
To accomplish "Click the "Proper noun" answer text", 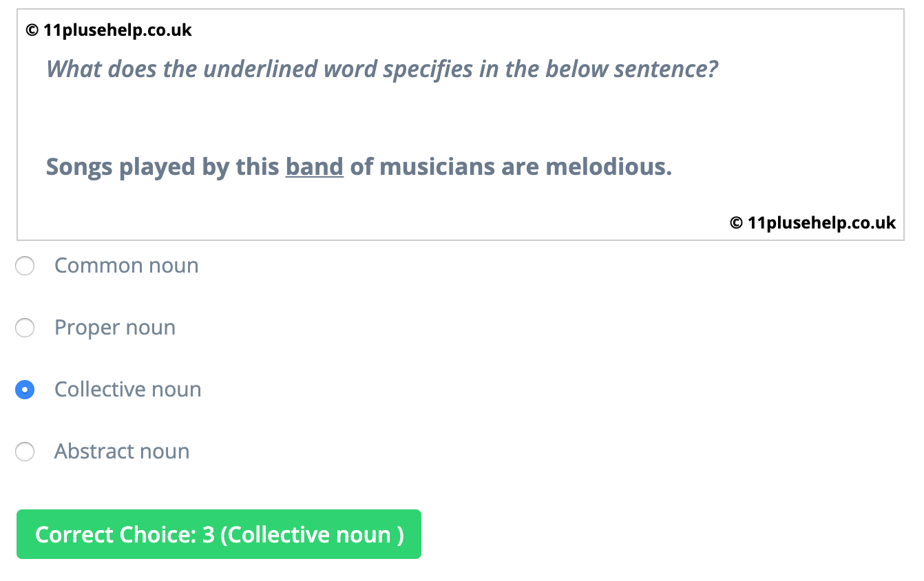I will (115, 328).
